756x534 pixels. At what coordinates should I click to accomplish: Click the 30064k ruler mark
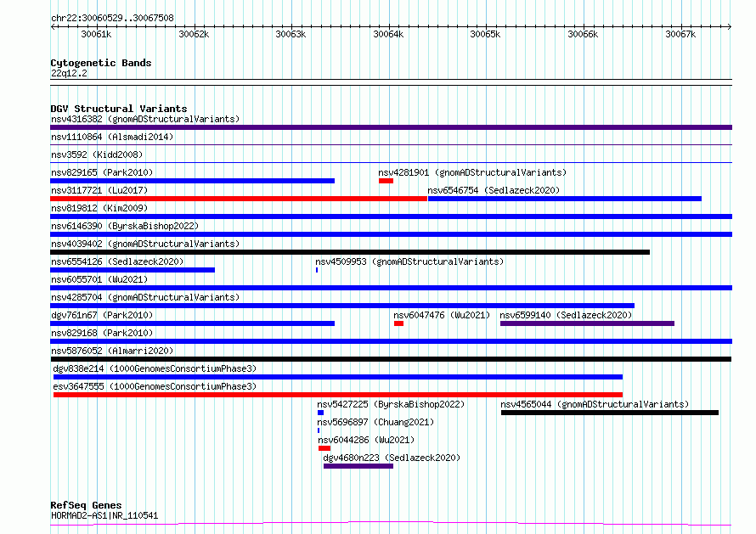pyautogui.click(x=388, y=34)
